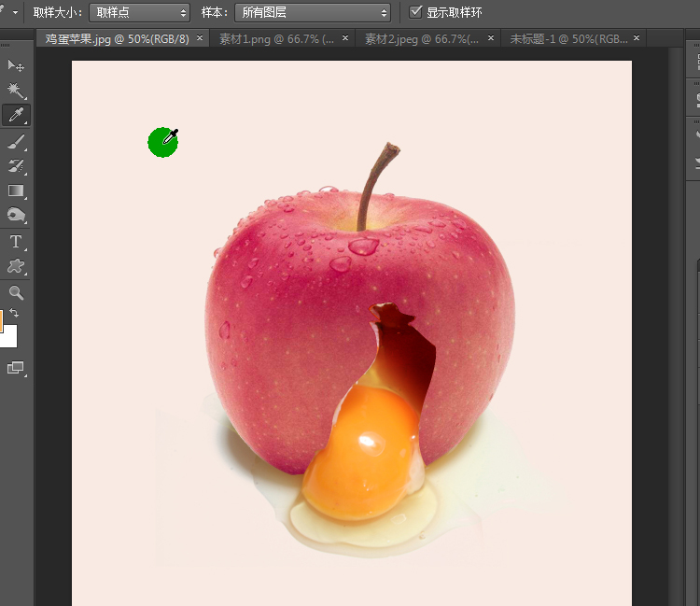Open the white background color swatch
Viewport: 700px width, 606px height.
coord(10,339)
